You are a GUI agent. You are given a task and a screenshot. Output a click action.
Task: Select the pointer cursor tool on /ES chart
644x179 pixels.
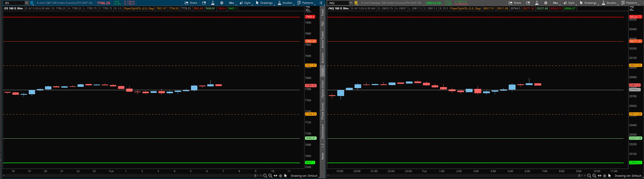[x=286, y=176]
